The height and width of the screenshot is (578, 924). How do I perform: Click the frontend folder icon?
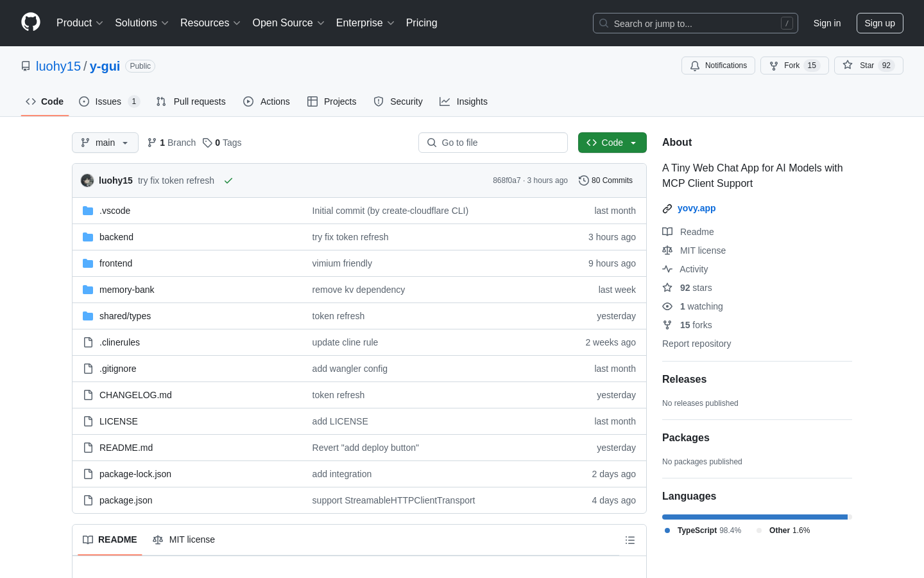(88, 263)
